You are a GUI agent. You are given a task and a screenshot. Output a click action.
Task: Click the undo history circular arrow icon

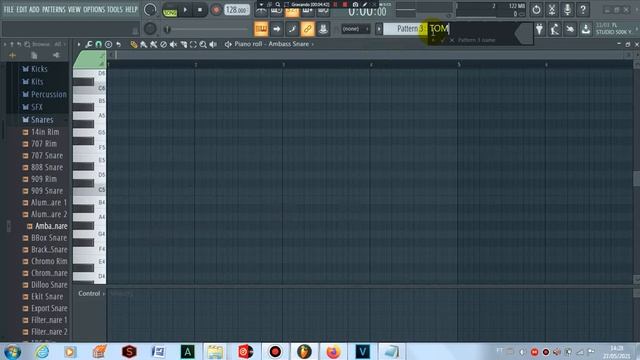[536, 9]
